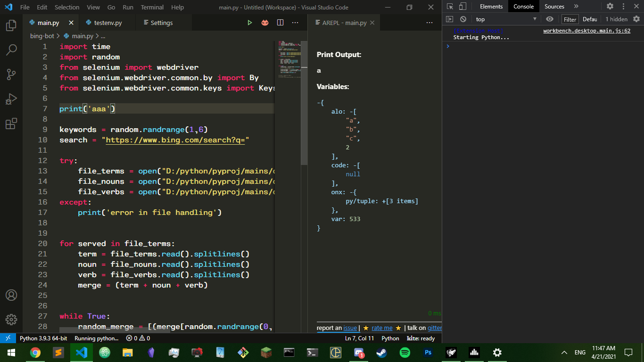644x362 pixels.
Task: Split the editor with the split icon
Action: (x=280, y=22)
